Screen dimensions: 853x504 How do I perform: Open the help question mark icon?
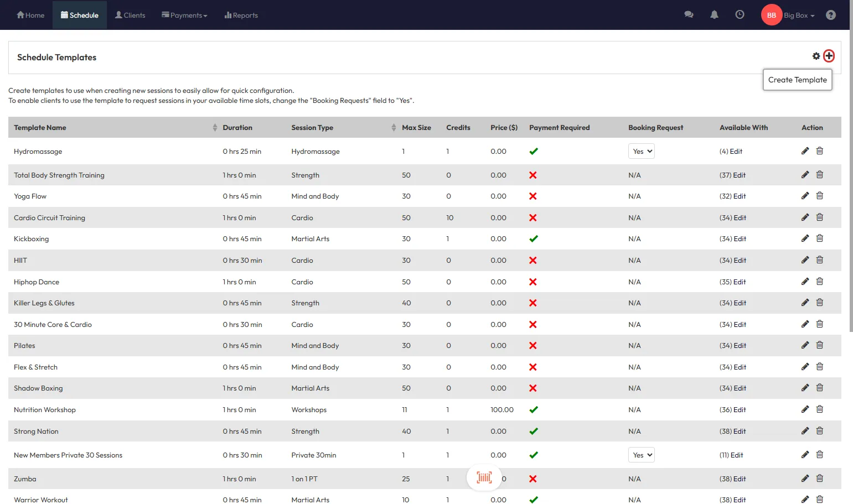point(830,15)
